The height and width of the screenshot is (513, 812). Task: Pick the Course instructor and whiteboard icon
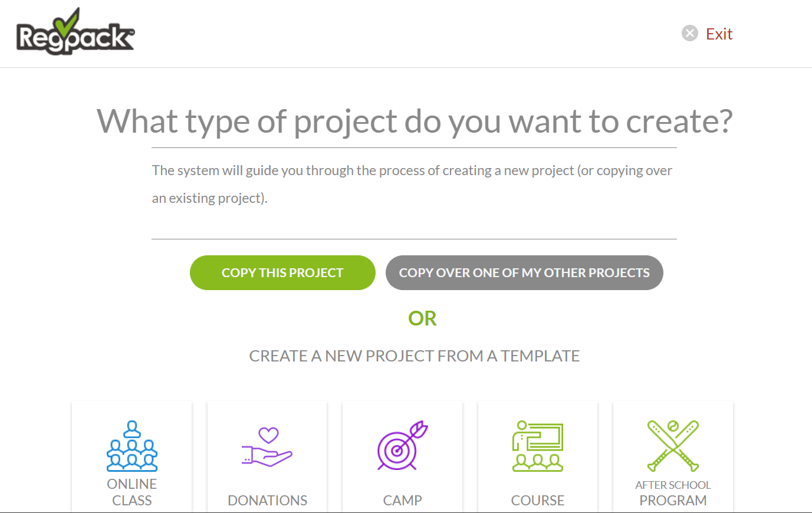coord(538,446)
